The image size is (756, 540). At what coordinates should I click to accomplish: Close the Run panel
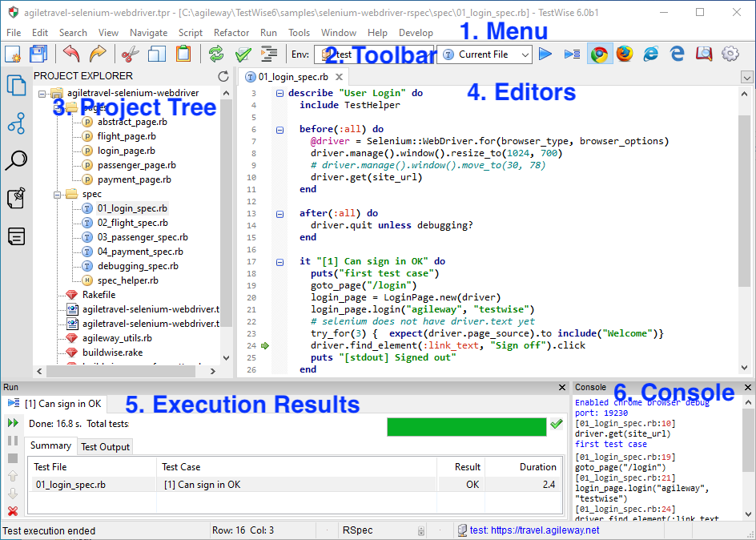(562, 387)
